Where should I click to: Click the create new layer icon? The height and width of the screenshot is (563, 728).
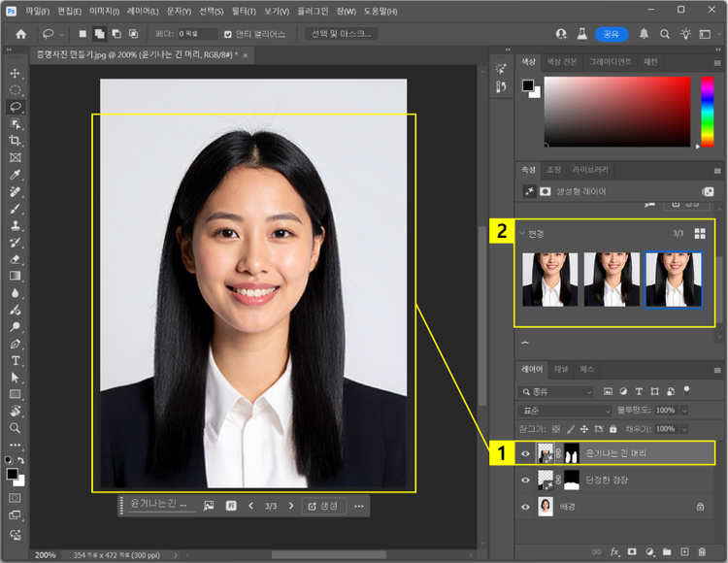[684, 551]
